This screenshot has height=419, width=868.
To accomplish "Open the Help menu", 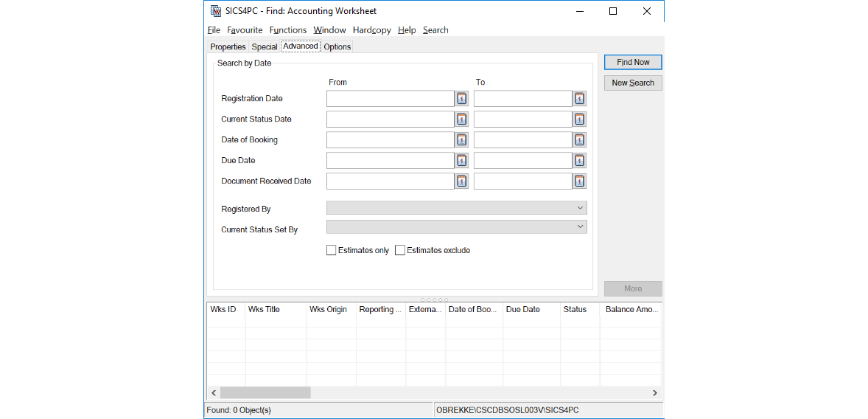I will click(407, 30).
